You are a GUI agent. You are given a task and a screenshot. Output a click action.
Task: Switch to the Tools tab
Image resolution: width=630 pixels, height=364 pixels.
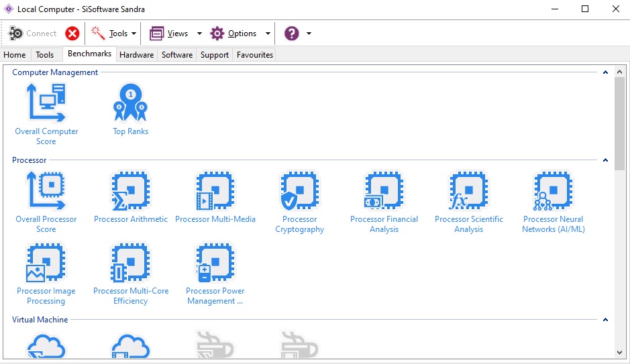(44, 54)
